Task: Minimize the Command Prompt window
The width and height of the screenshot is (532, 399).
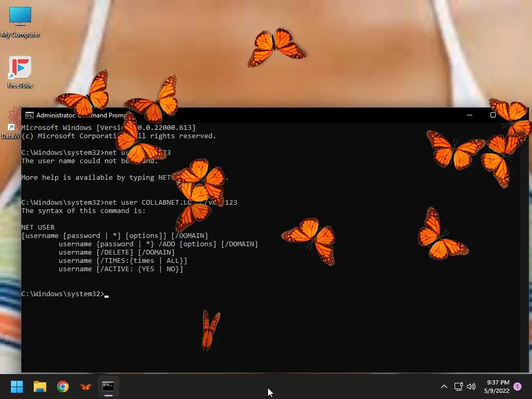Action: (470, 115)
